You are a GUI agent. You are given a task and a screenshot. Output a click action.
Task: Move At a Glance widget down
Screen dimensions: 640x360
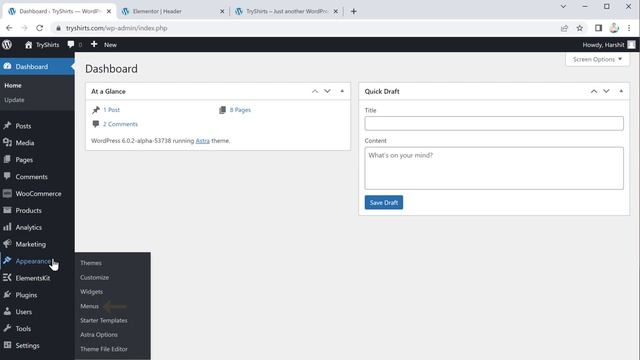327,91
